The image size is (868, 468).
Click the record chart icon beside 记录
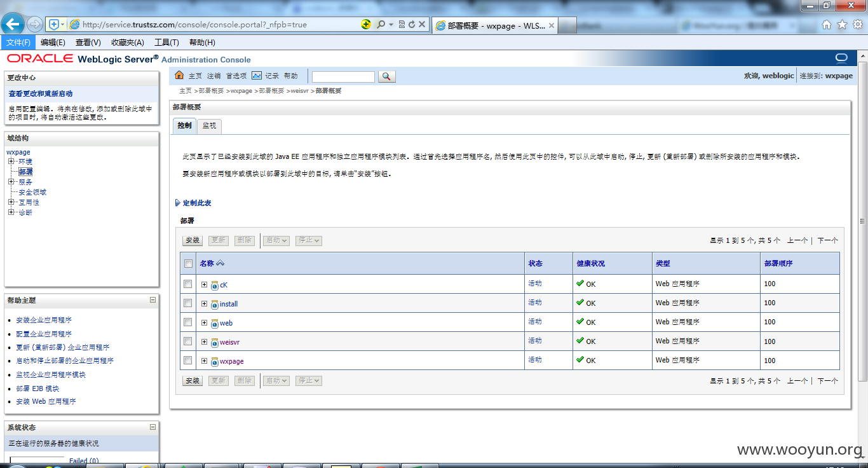(257, 75)
